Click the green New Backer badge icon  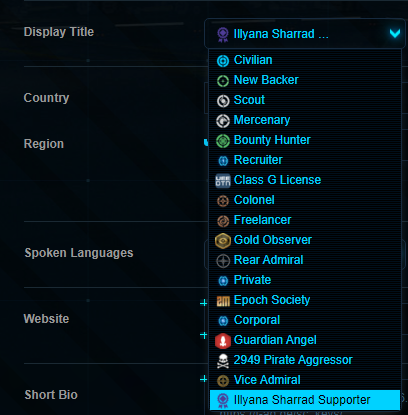tap(223, 81)
